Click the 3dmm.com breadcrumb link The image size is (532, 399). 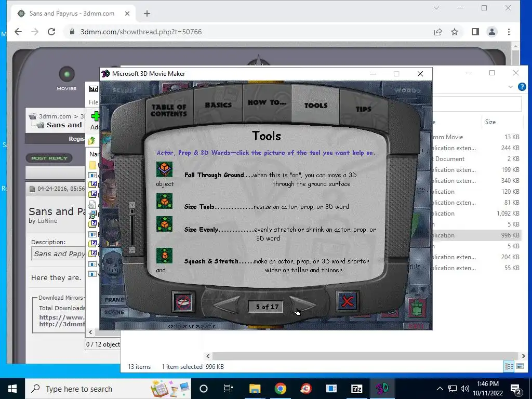click(55, 116)
